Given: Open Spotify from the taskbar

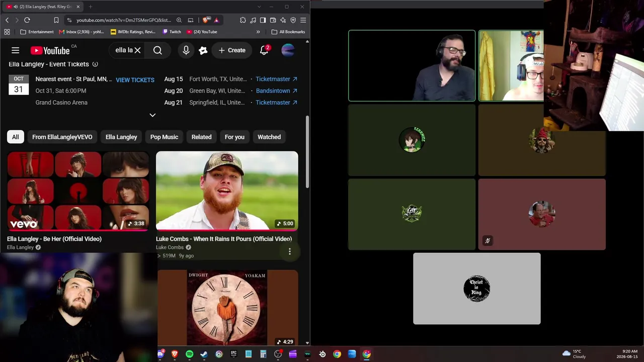Looking at the screenshot, I should tap(189, 354).
